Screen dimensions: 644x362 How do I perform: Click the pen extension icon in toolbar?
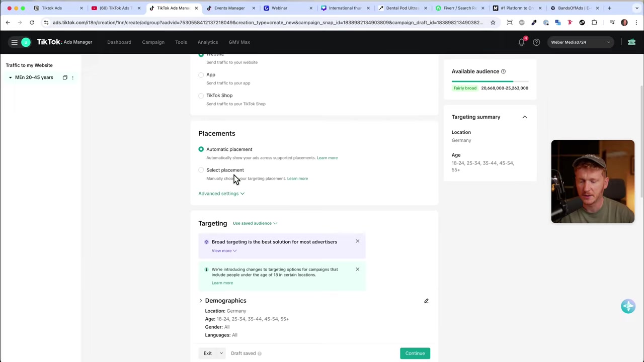534,22
